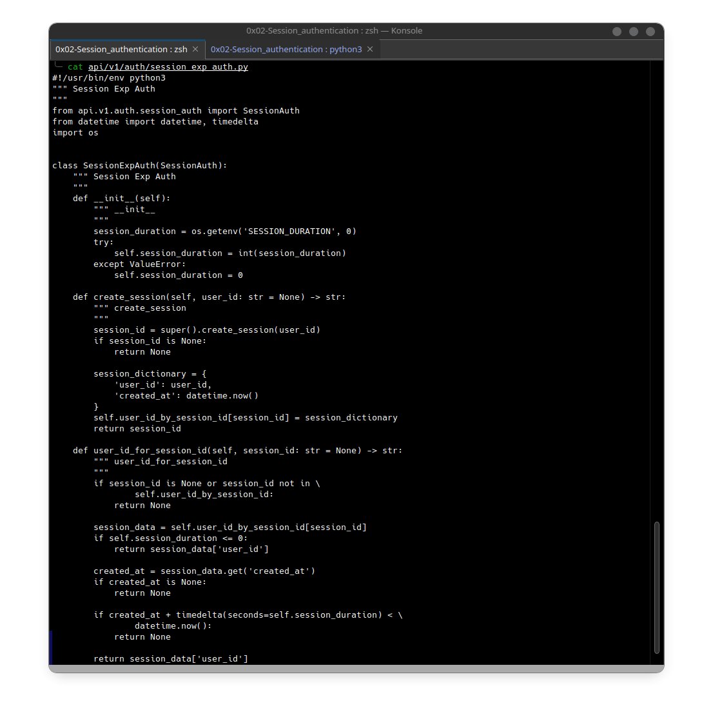
Task: Click the 'if self.session_duration <= 0:' line
Action: click(171, 538)
